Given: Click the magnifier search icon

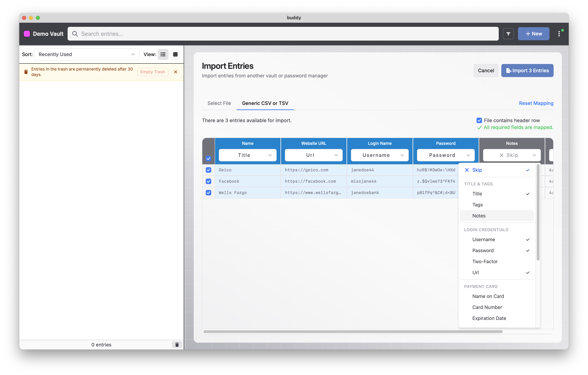Looking at the screenshot, I should (x=75, y=34).
